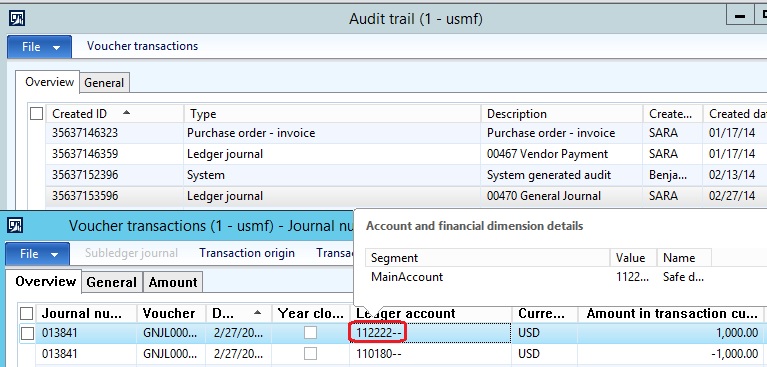Viewport: 767px width, 367px height.
Task: Click Voucher transactions button in Audit trail
Action: click(142, 46)
